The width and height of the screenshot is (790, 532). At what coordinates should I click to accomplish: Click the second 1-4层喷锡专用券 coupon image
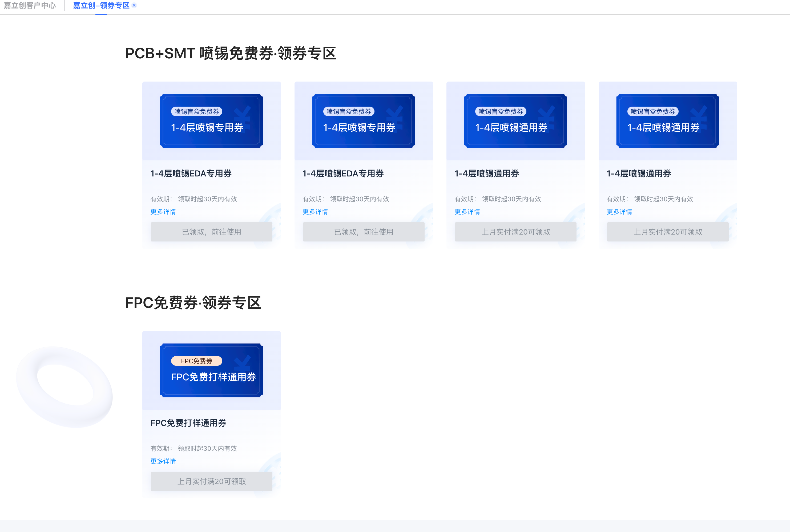[364, 120]
